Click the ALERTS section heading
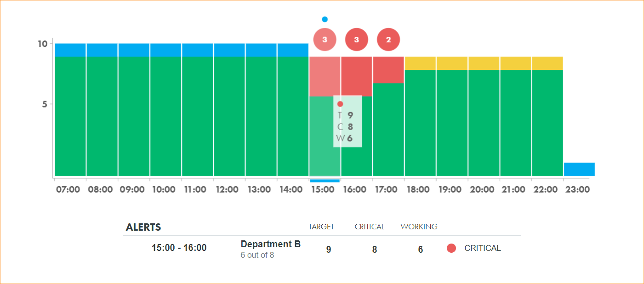Screen dimensions: 644x284 click(x=143, y=227)
